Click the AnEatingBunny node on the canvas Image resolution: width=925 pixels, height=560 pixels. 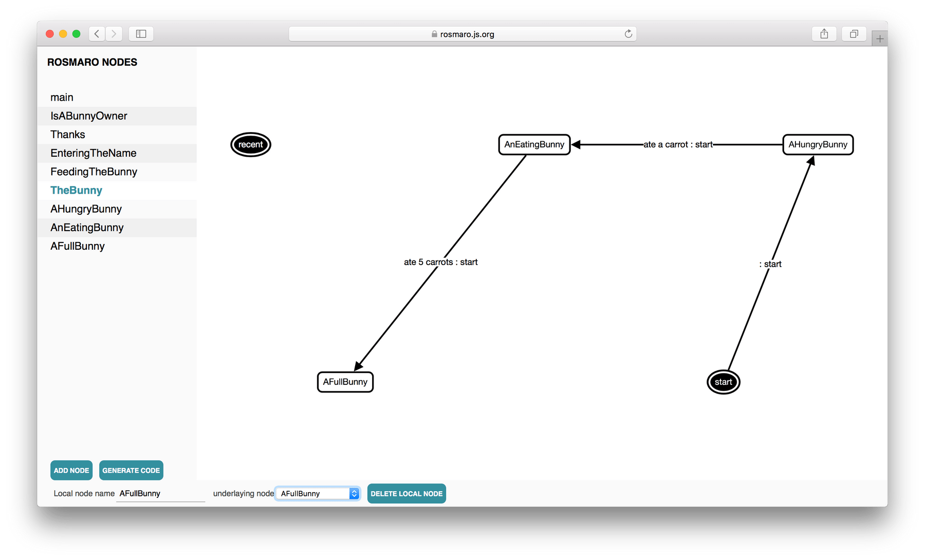pyautogui.click(x=534, y=144)
